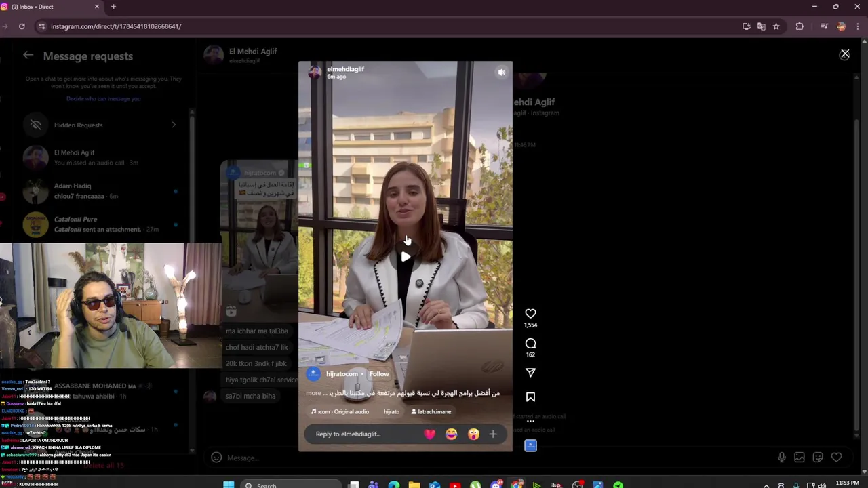Expand the Hidden Requests section
The image size is (868, 488).
click(x=102, y=125)
